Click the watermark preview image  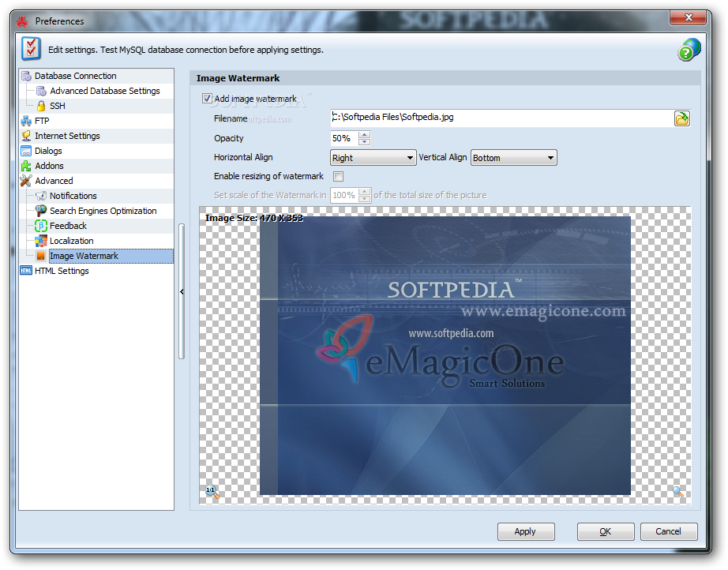445,355
